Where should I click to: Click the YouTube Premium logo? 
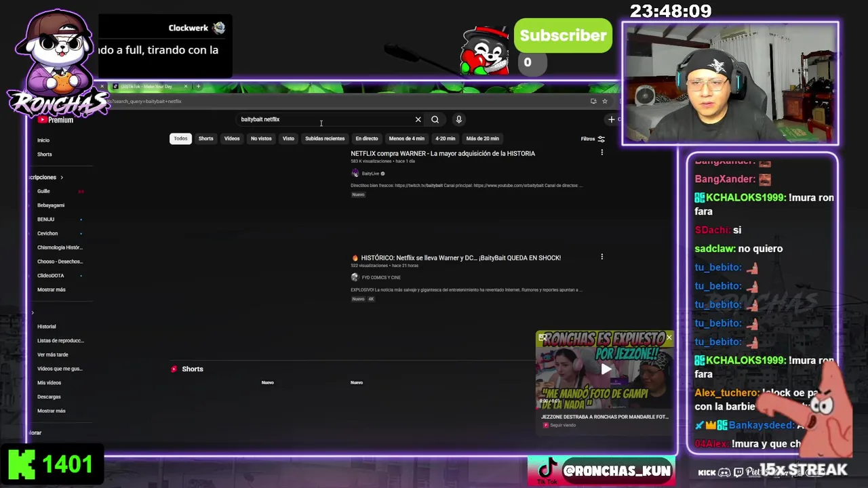pos(56,120)
